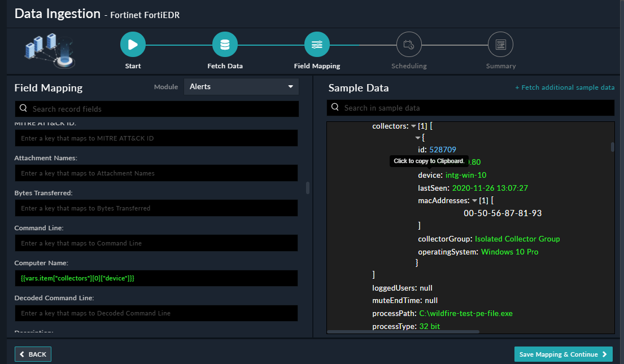The height and width of the screenshot is (364, 624).
Task: Click the Start step play icon
Action: pos(133,43)
